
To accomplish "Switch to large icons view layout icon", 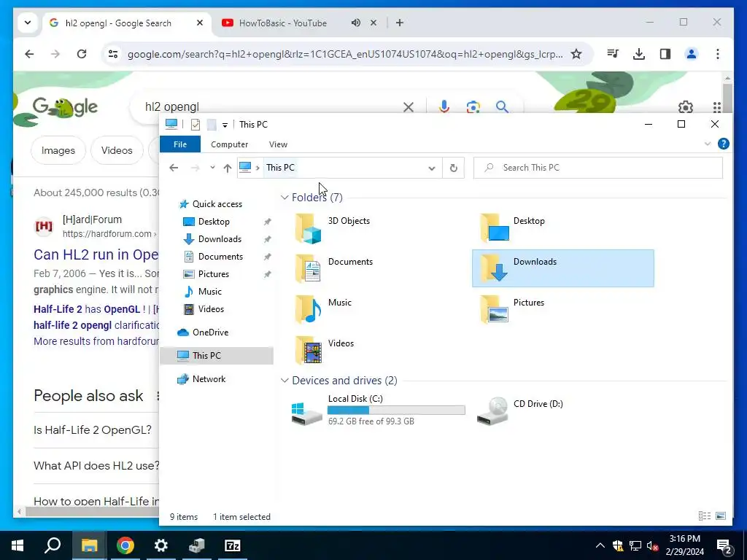I will tap(721, 516).
